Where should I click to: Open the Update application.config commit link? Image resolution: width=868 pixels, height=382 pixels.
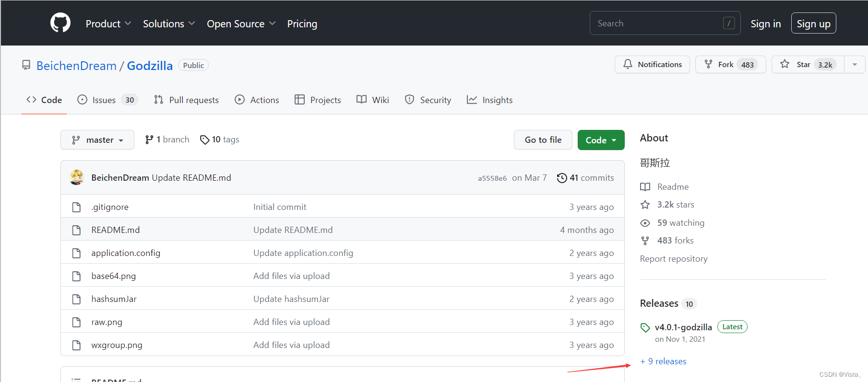point(303,253)
